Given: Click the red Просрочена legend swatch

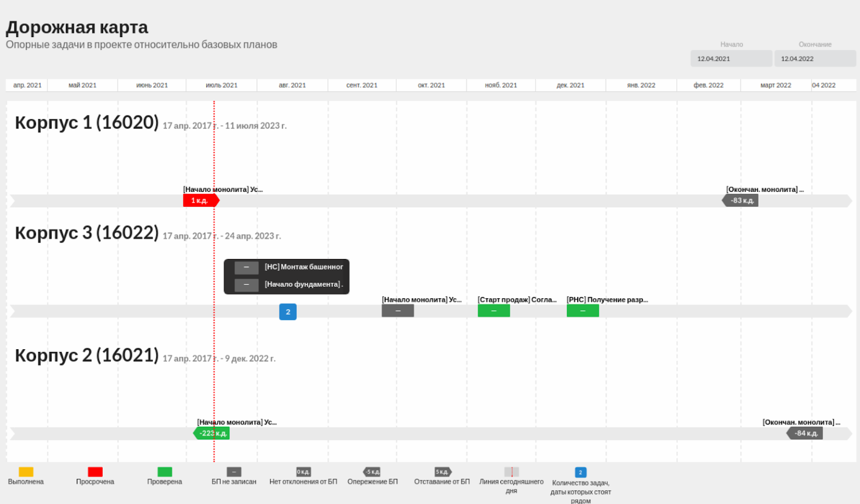Looking at the screenshot, I should [95, 472].
